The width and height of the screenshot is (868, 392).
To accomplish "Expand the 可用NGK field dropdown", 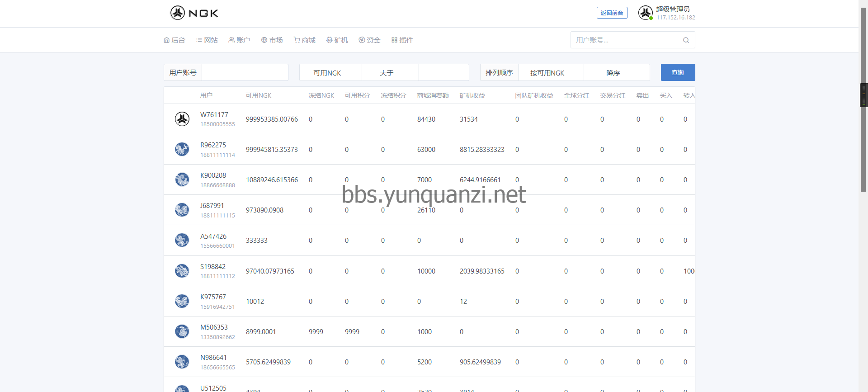I will tap(330, 73).
